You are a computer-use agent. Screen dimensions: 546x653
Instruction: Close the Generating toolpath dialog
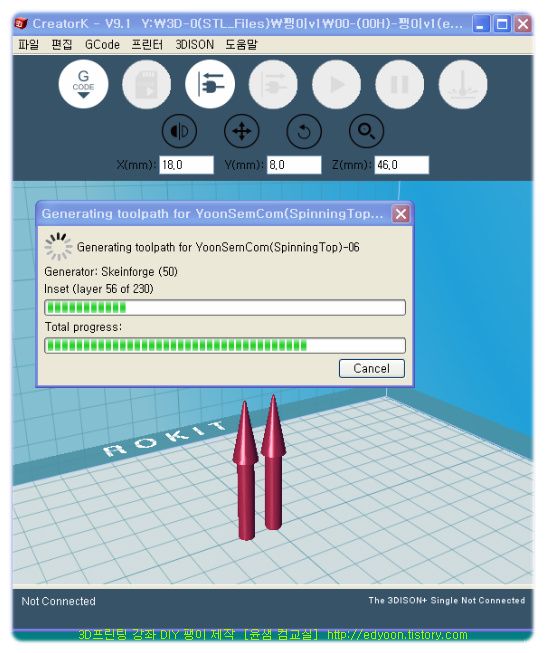(x=401, y=214)
